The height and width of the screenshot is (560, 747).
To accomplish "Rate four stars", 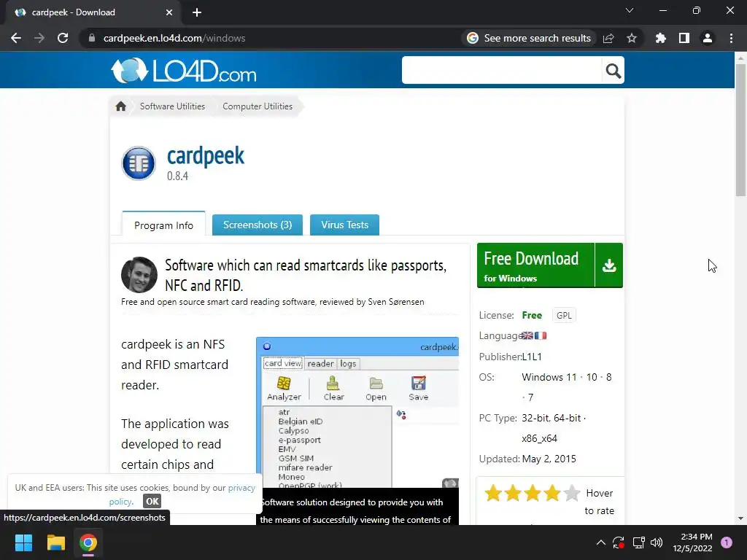I will 551,494.
